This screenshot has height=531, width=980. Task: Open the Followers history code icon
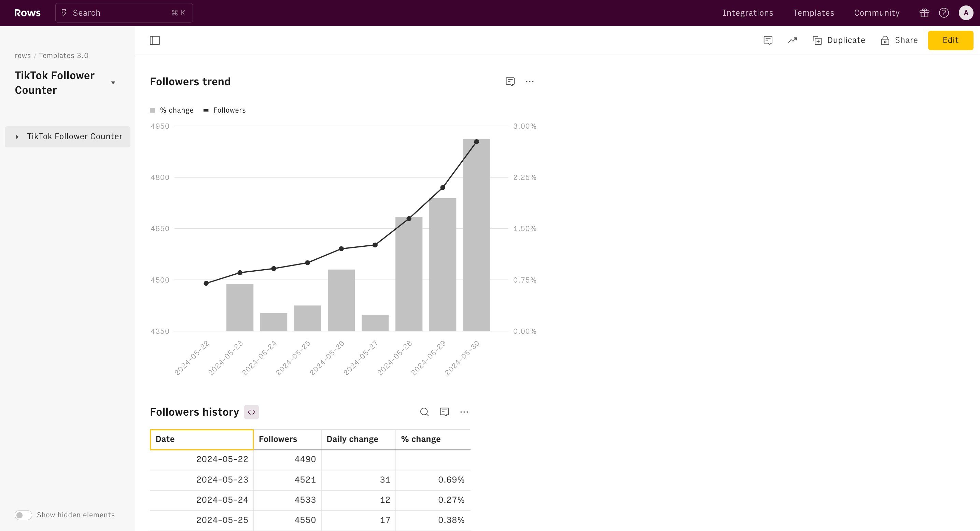coord(251,412)
